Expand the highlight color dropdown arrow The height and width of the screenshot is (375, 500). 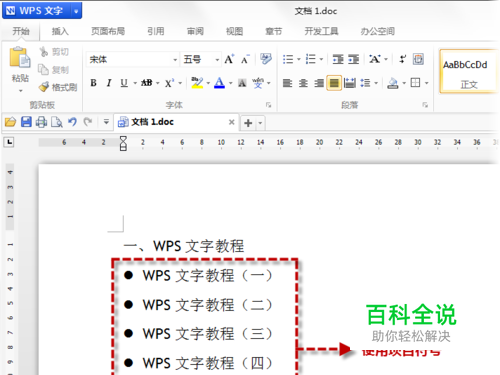(x=208, y=83)
